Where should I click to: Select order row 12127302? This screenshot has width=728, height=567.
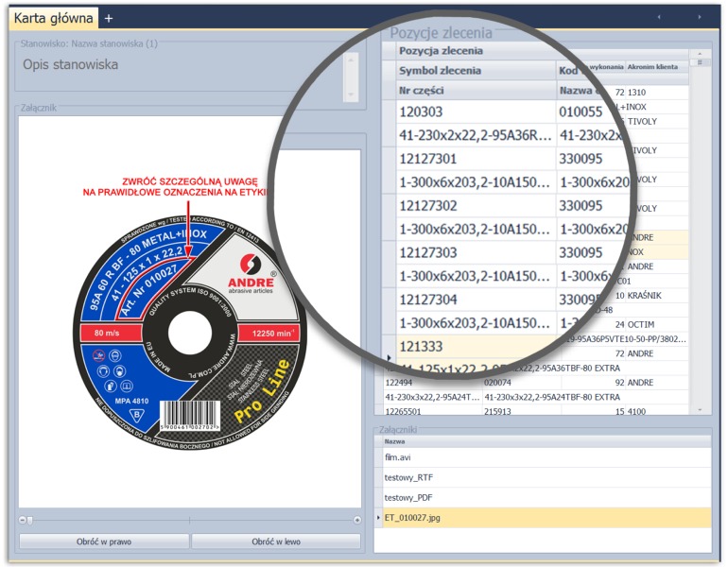point(476,206)
